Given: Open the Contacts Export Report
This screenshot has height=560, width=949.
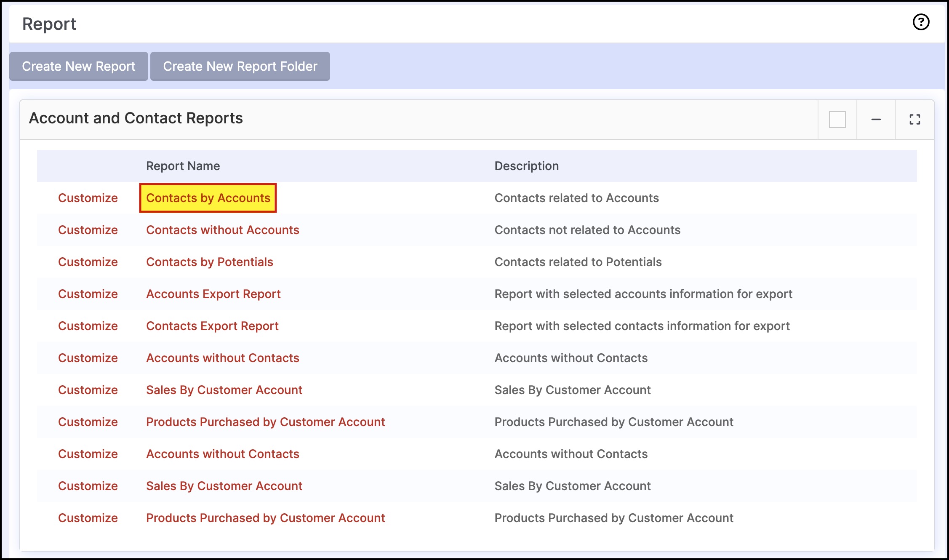Looking at the screenshot, I should [x=212, y=326].
